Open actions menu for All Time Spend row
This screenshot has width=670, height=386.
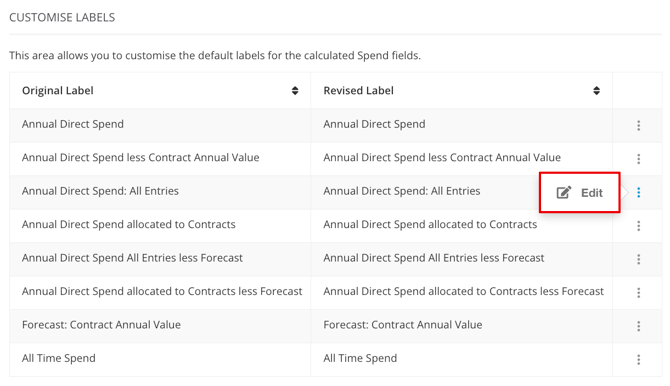(x=638, y=359)
